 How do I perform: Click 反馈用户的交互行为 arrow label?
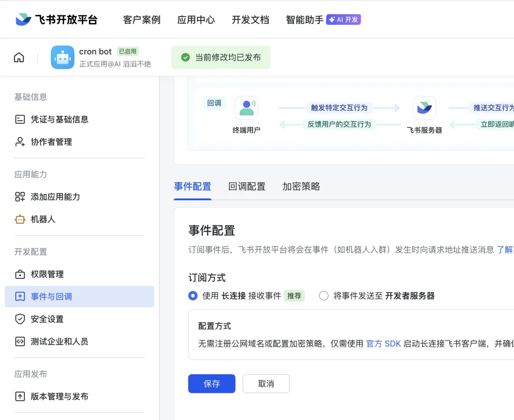click(339, 124)
